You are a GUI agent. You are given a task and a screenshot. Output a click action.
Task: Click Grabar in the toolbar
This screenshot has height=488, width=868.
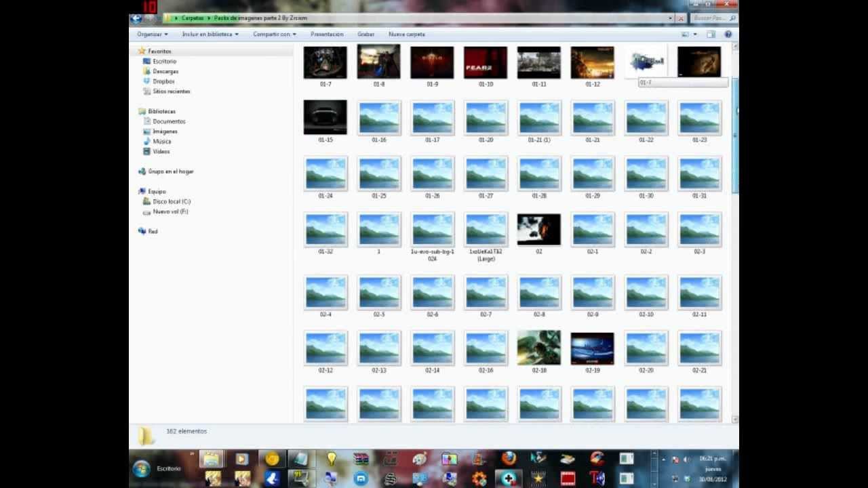pos(366,34)
